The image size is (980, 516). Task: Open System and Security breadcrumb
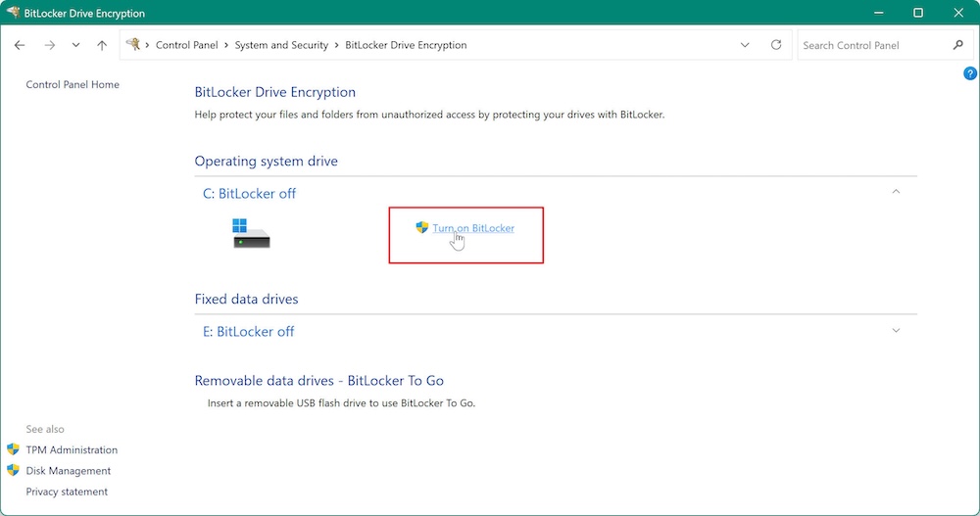(281, 45)
